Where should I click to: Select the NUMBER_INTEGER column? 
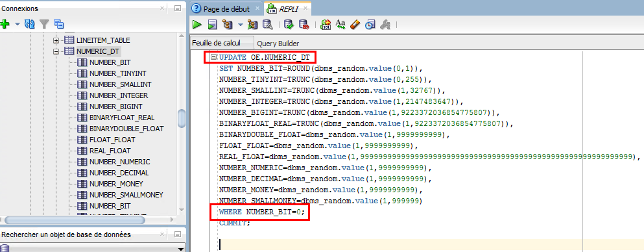point(119,95)
